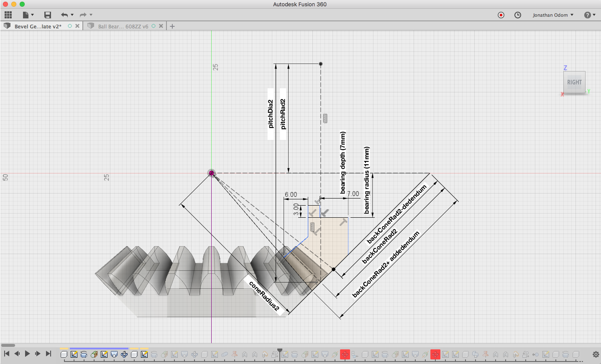Jump to the timeline beginning
Screen dimensions: 601x364
click(7, 354)
